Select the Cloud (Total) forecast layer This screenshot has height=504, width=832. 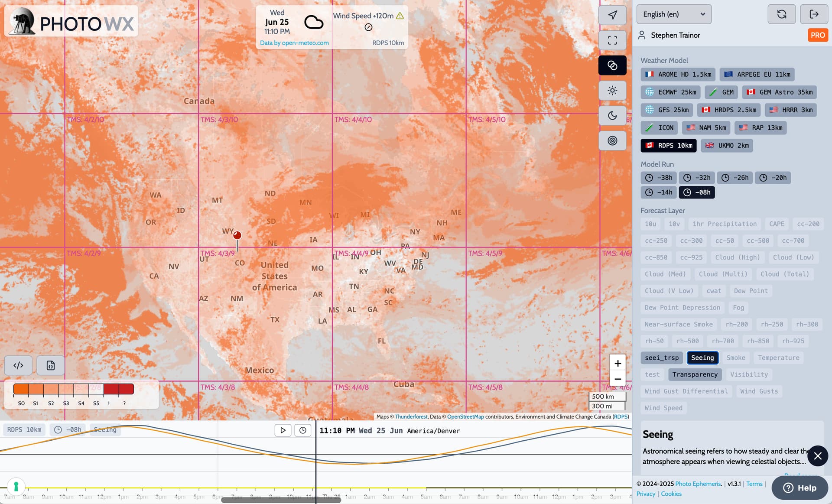pyautogui.click(x=785, y=274)
